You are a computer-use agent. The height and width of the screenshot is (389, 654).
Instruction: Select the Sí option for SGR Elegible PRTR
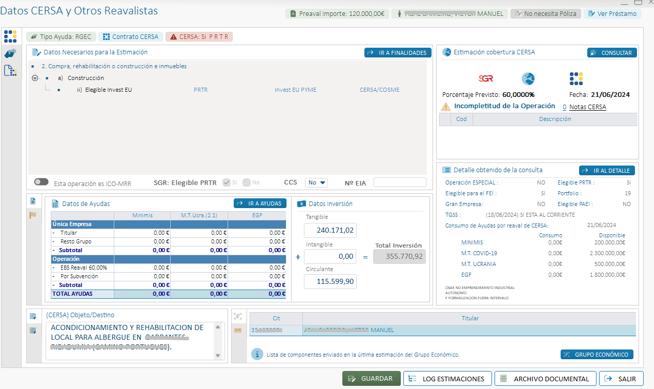click(x=226, y=183)
